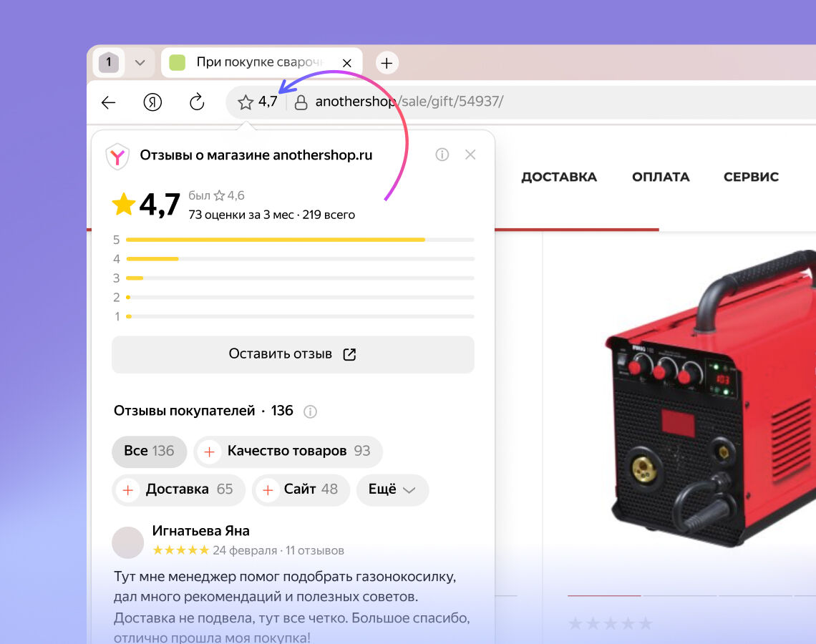816x644 pixels.
Task: Show info about store reviews popup
Action: [x=442, y=155]
